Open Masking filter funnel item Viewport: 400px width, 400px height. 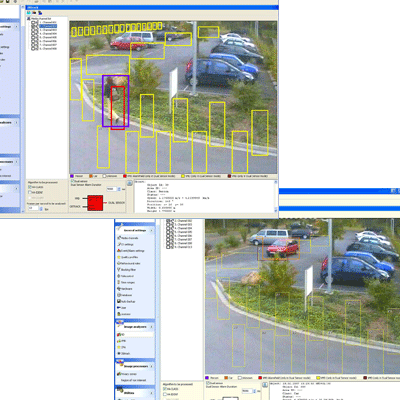(126, 270)
